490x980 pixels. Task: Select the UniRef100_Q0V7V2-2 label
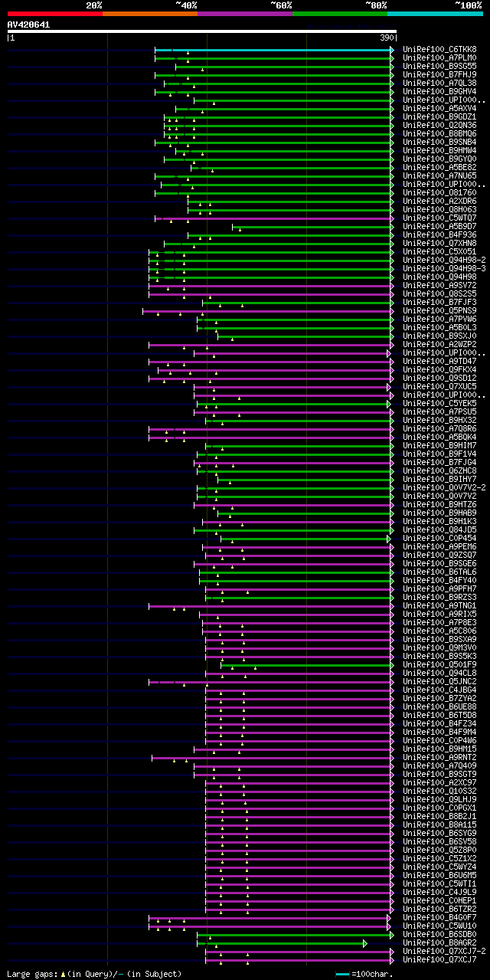[x=443, y=487]
